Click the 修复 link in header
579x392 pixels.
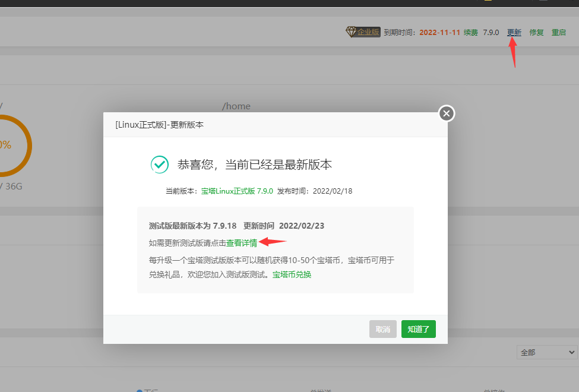[x=536, y=33]
